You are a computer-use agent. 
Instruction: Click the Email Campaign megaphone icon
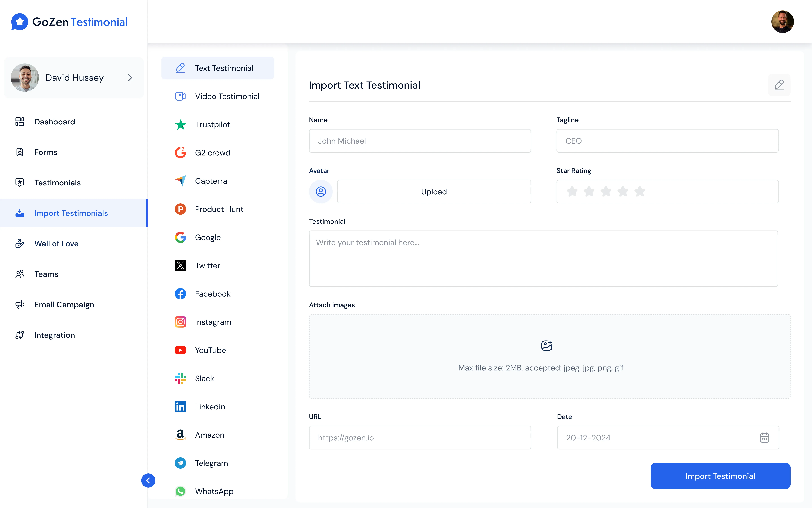pyautogui.click(x=20, y=305)
